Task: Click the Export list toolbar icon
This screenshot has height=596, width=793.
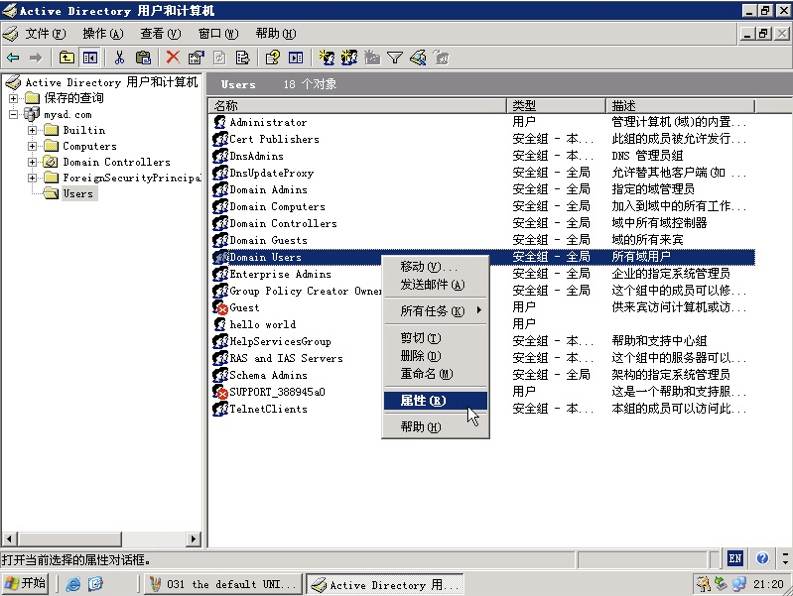Action: click(242, 58)
